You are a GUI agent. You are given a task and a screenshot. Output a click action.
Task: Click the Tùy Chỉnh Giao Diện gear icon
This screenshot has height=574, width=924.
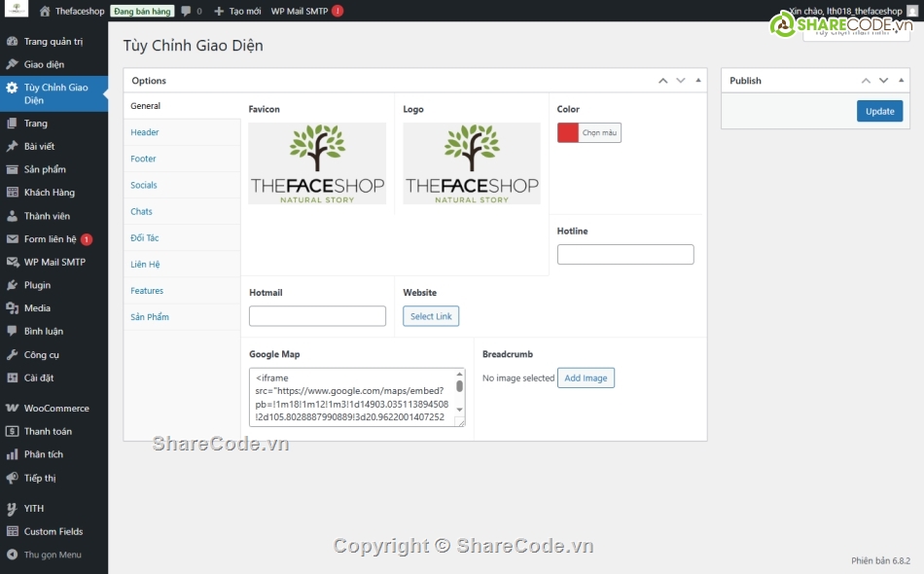[12, 88]
